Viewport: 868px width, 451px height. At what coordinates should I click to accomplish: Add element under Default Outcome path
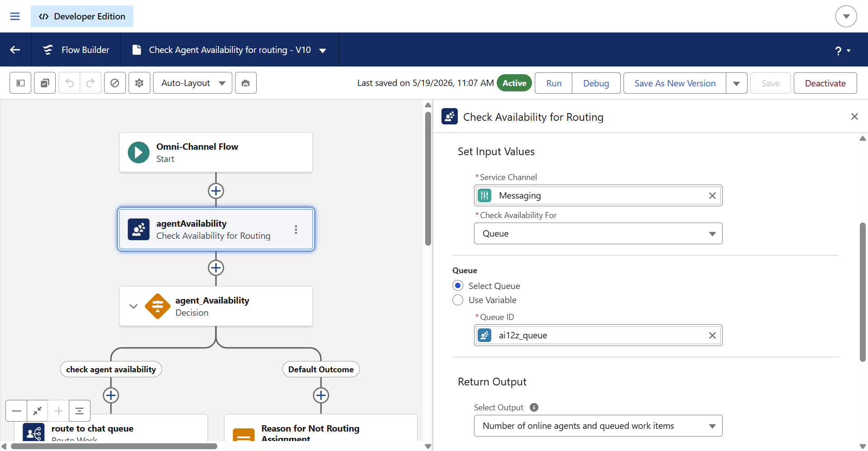(x=321, y=395)
